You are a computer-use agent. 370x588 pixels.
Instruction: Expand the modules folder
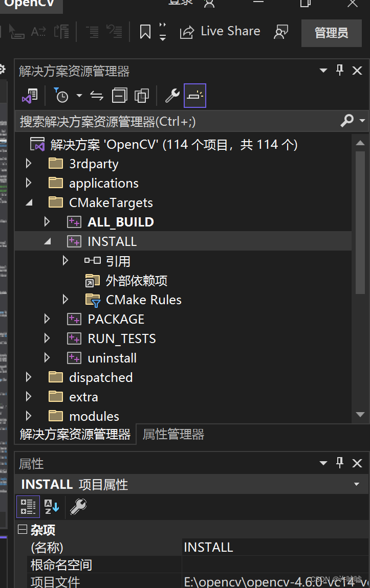[x=29, y=416]
